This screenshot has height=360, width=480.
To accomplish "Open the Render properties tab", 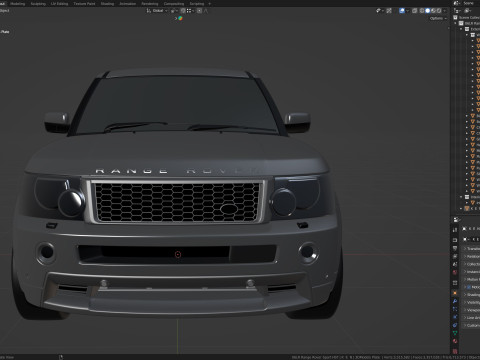I will [455, 240].
